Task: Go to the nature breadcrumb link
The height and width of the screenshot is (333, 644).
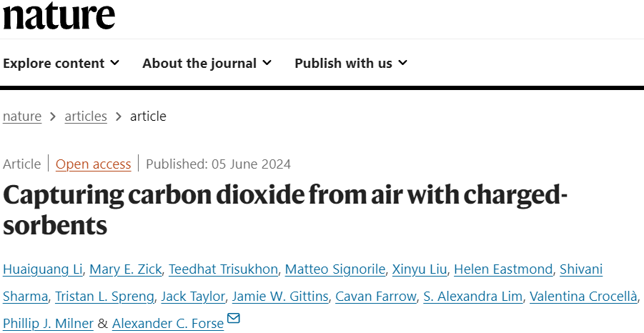Action: [22, 116]
